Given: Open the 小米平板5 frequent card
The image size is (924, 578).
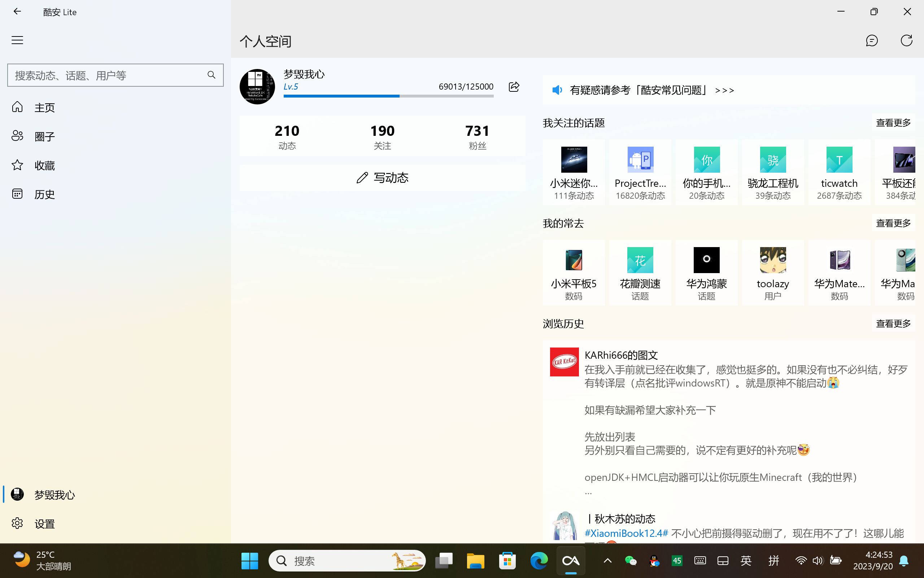Looking at the screenshot, I should (574, 272).
